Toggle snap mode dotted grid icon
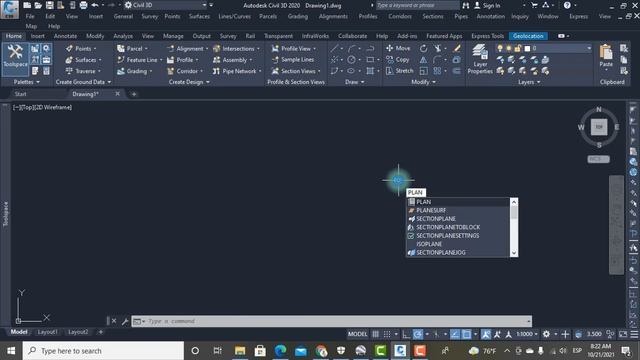 coord(387,334)
